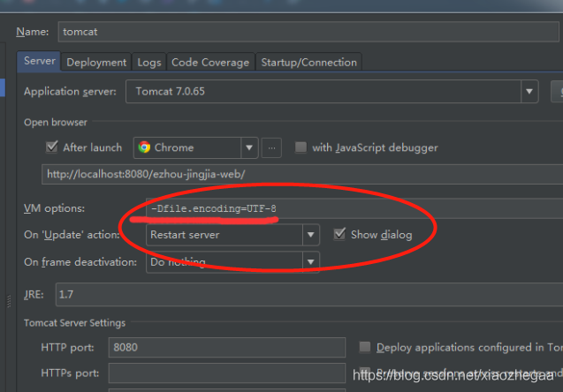Open the Deployment tab
Screen dimensions: 563x392
tap(96, 63)
